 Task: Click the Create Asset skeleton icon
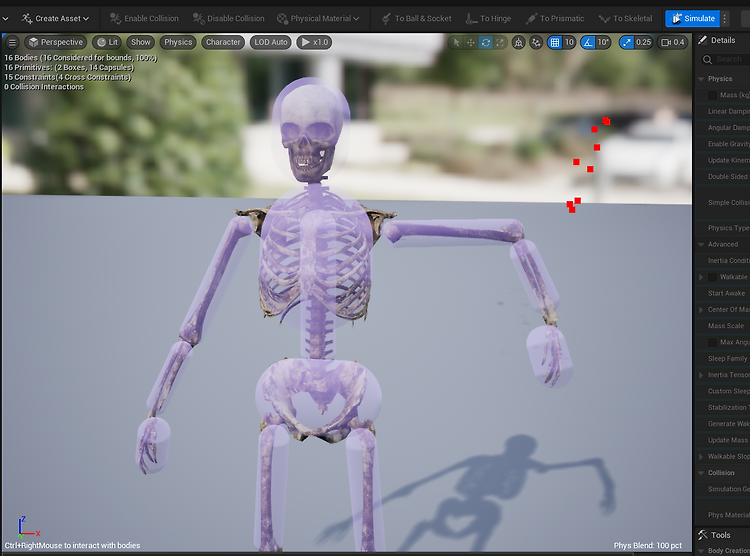click(x=27, y=19)
